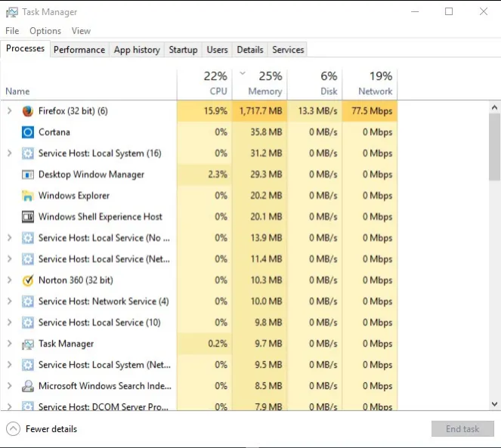The image size is (501, 448).
Task: Click the Cortana app icon
Action: [28, 132]
